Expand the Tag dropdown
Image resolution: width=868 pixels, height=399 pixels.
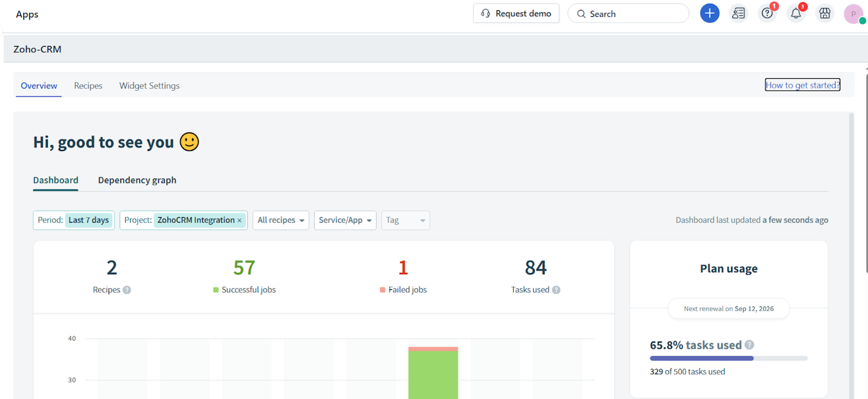point(406,220)
